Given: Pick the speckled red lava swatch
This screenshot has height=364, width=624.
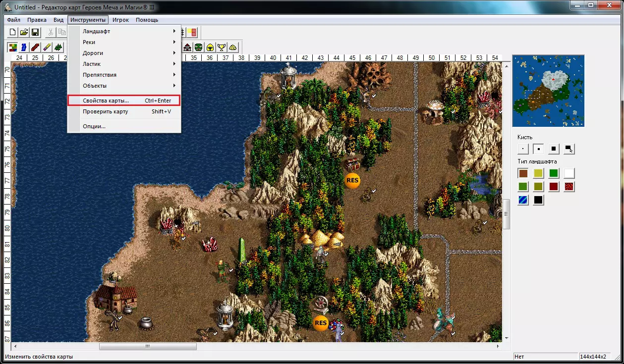Looking at the screenshot, I should pyautogui.click(x=569, y=187).
